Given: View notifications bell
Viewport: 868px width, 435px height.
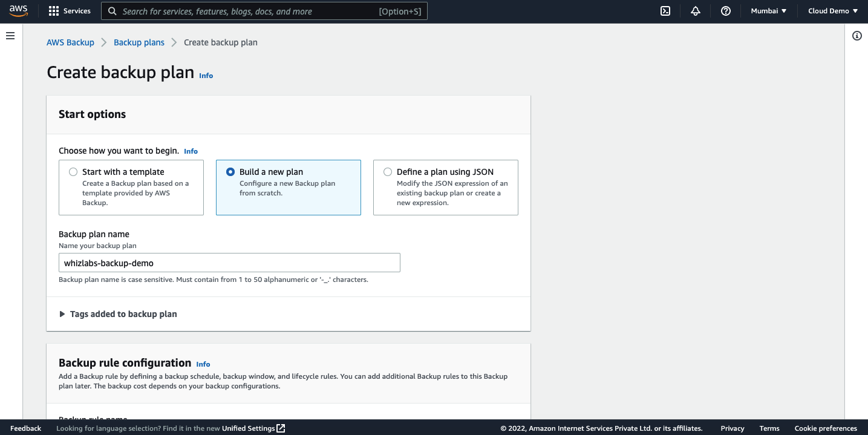Looking at the screenshot, I should pos(696,11).
